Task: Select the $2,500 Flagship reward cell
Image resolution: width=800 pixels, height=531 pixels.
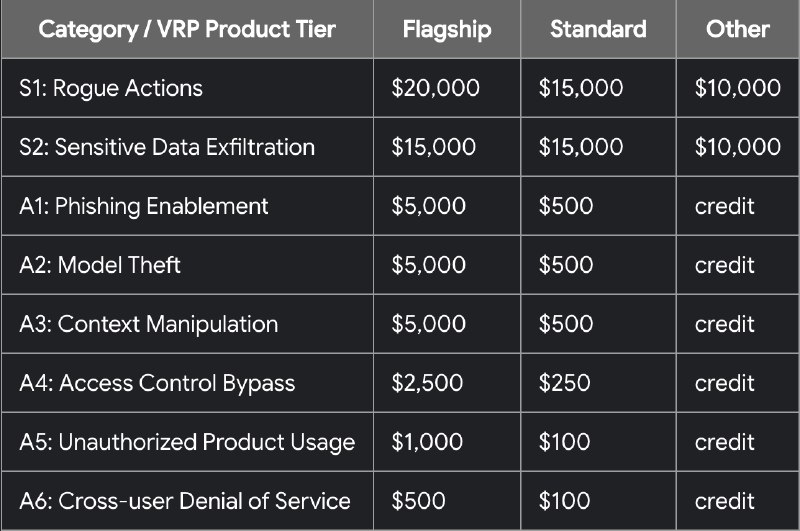Action: (x=427, y=383)
